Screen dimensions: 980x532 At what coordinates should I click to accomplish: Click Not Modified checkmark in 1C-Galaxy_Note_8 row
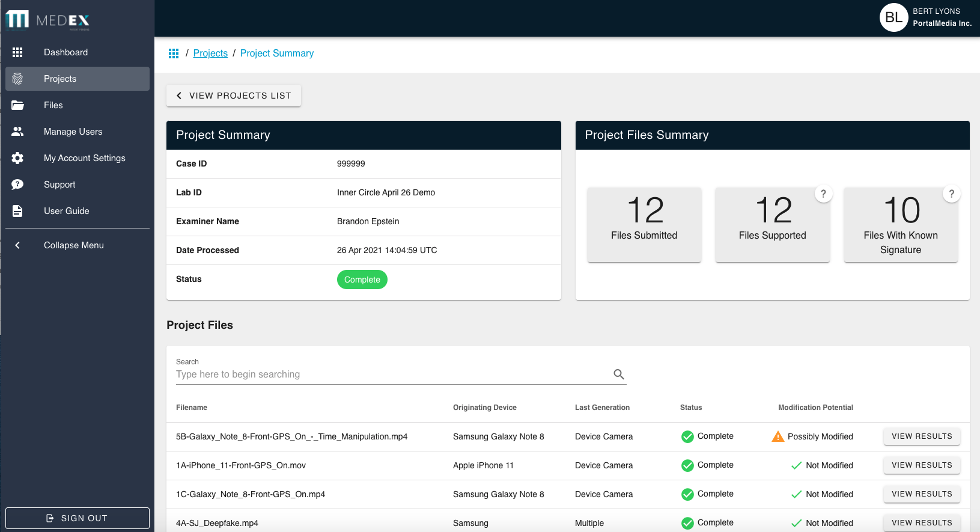point(796,494)
